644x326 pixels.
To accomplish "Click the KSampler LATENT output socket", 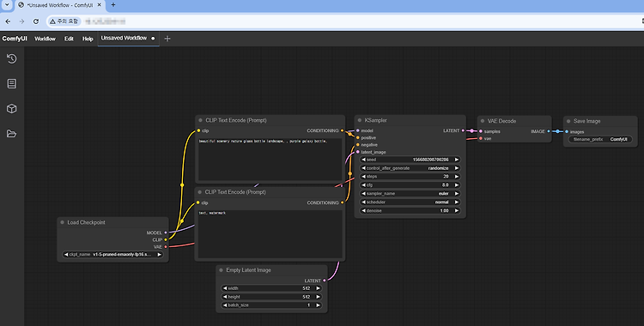I will (464, 130).
